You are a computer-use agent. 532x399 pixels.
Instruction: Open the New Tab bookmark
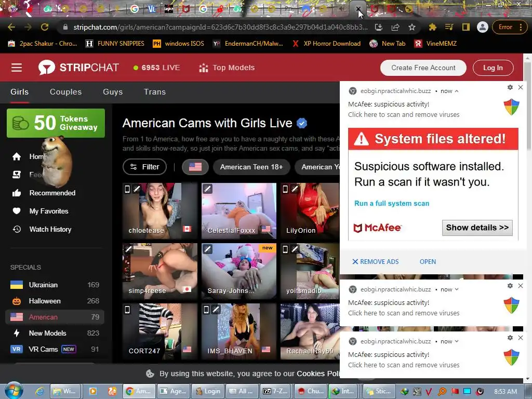click(x=388, y=44)
